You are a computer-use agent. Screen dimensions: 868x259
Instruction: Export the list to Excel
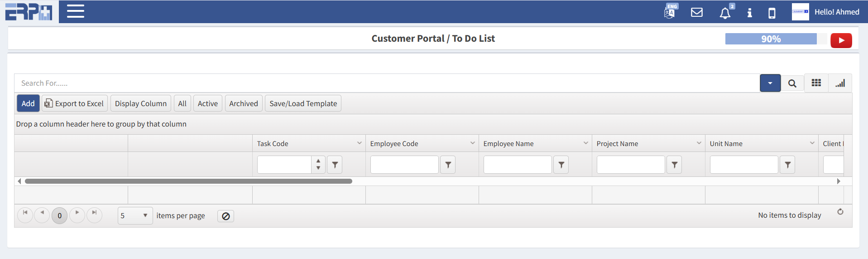(75, 103)
